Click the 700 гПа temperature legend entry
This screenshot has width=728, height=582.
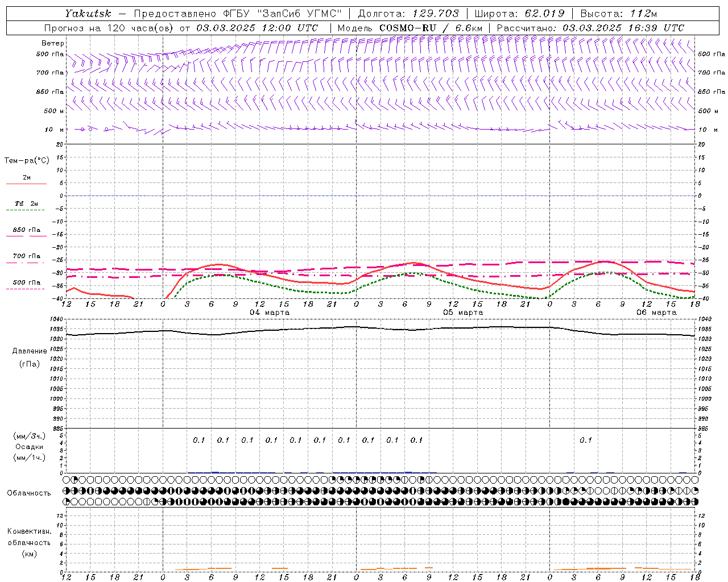[27, 256]
